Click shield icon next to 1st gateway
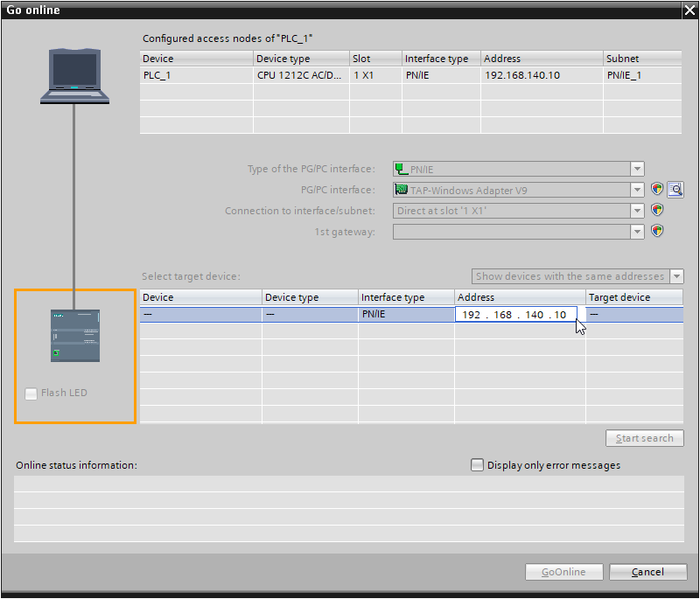Viewport: 700px width, 599px height. 657,231
